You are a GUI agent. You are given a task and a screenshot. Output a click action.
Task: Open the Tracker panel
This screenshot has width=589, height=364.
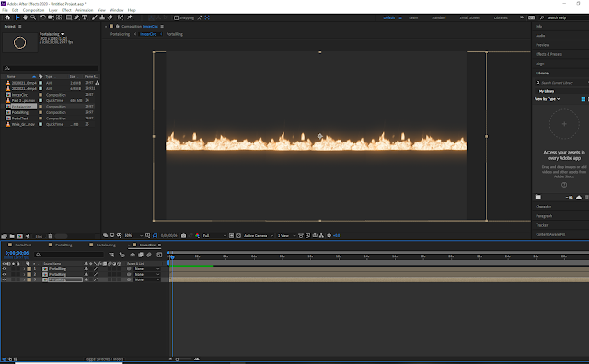[x=542, y=225]
